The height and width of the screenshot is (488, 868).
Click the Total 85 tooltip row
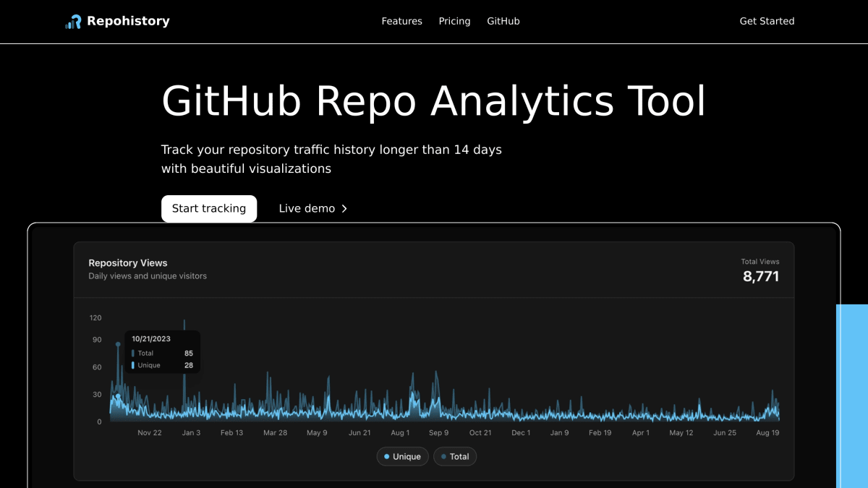pyautogui.click(x=162, y=353)
